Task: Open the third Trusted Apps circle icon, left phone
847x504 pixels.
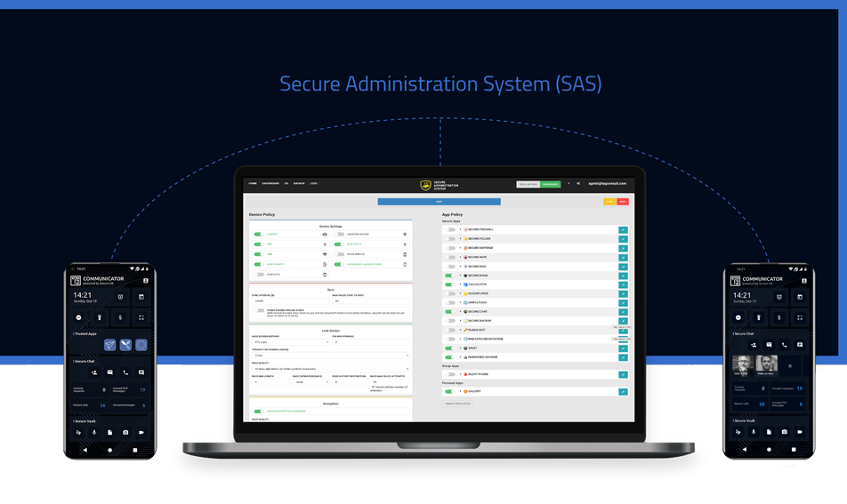Action: [x=141, y=345]
